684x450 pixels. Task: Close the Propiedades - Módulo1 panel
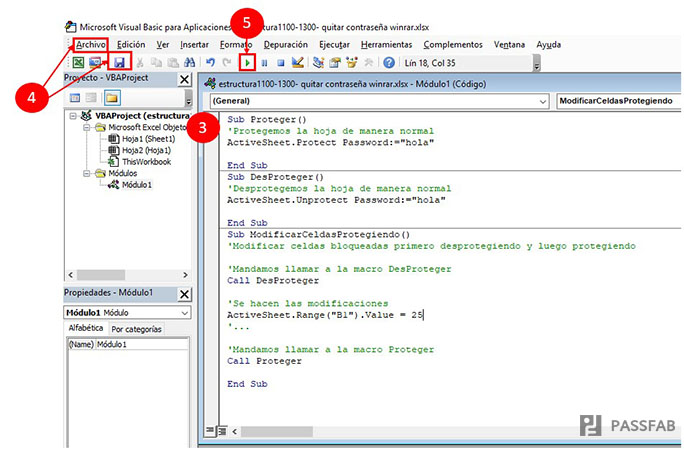pyautogui.click(x=185, y=294)
